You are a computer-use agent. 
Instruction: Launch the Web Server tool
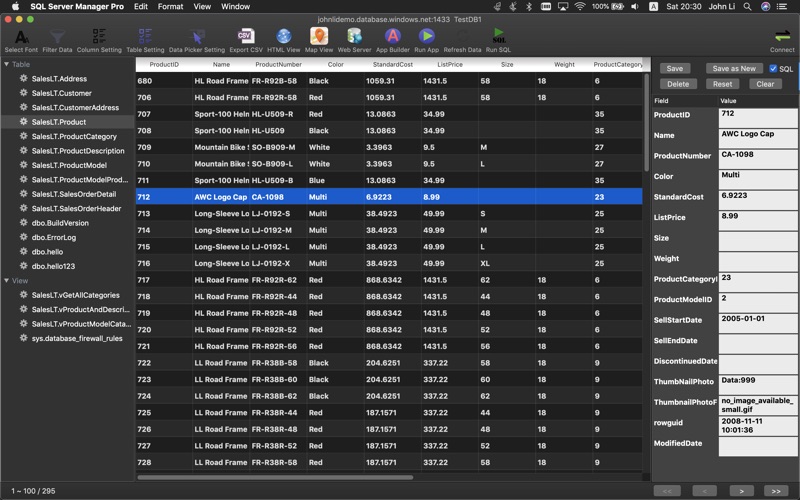(354, 40)
